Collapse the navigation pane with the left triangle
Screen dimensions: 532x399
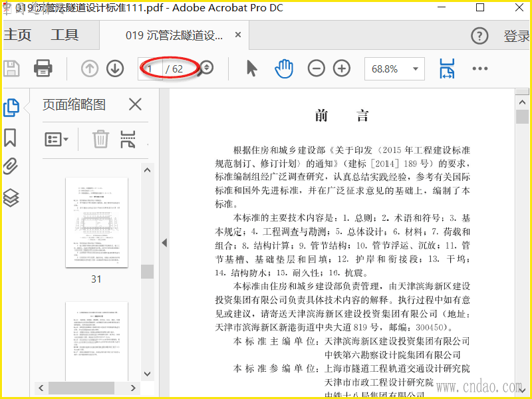(x=164, y=243)
